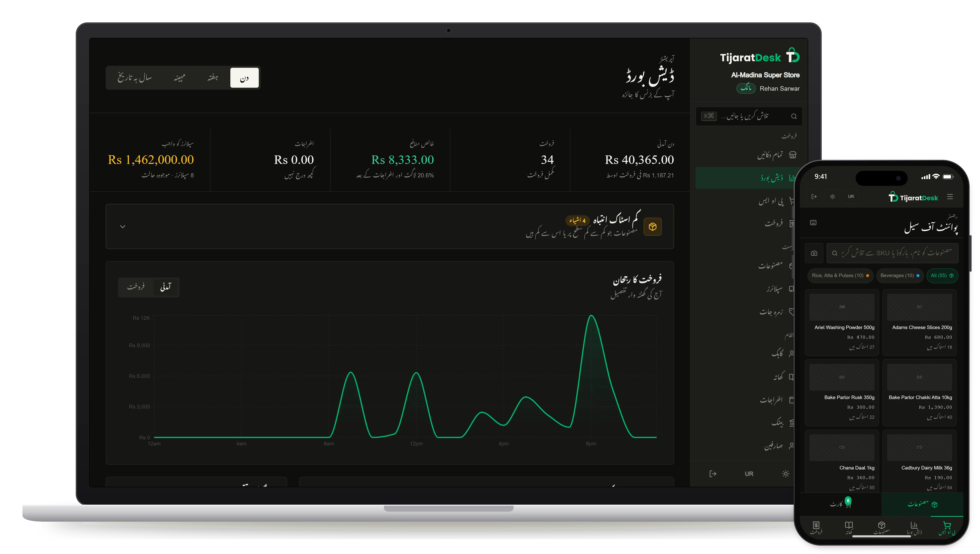Click the Rs 1,462,000.00 suppliers payable value
The height and width of the screenshot is (554, 980).
(x=151, y=160)
